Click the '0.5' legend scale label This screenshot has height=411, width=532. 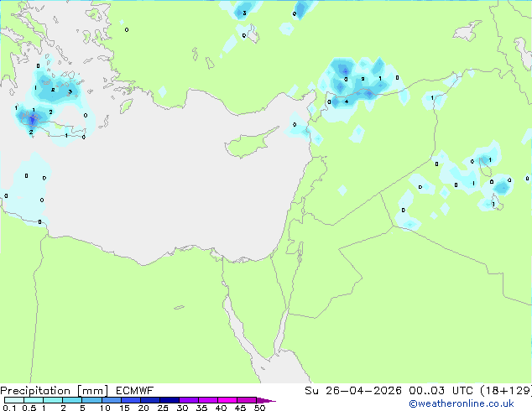pyautogui.click(x=29, y=408)
